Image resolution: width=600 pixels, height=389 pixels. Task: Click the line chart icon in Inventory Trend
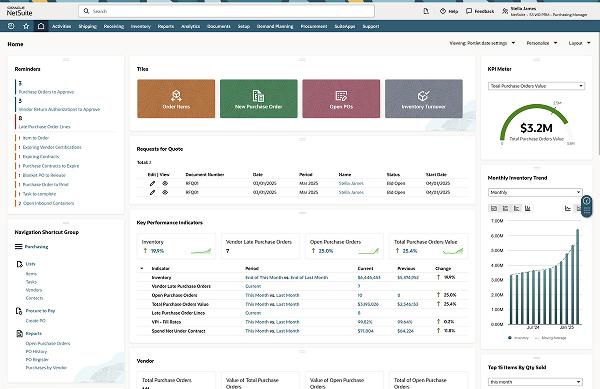(568, 208)
